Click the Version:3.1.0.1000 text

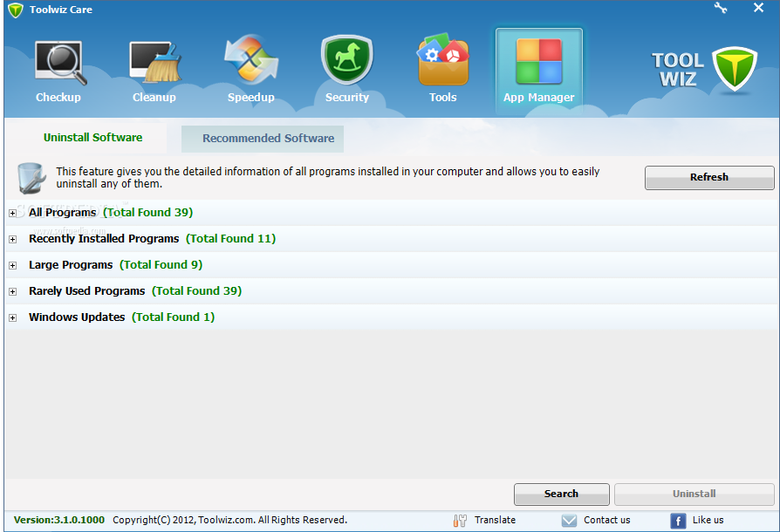tap(59, 520)
